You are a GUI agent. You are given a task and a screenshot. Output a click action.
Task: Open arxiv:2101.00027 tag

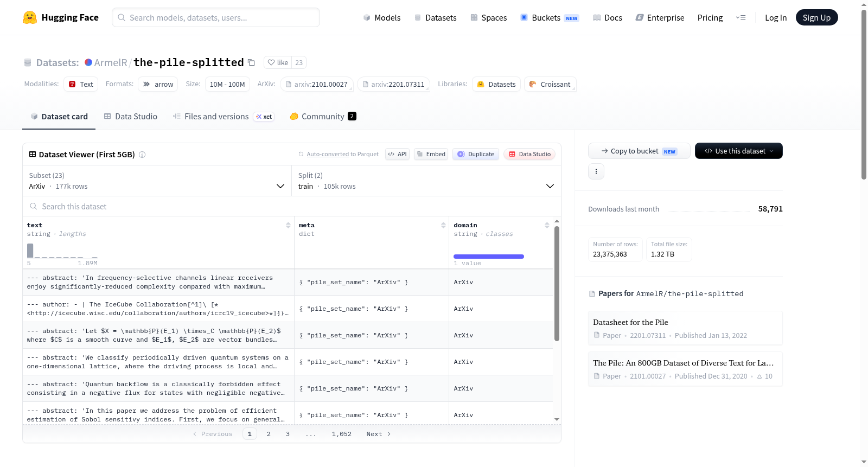(x=316, y=84)
